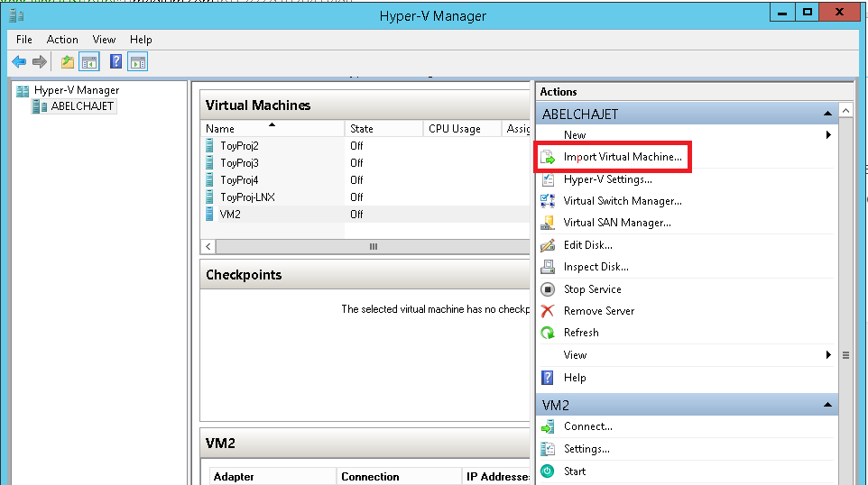The height and width of the screenshot is (485, 868).
Task: Click the Stop Service action
Action: coord(592,289)
